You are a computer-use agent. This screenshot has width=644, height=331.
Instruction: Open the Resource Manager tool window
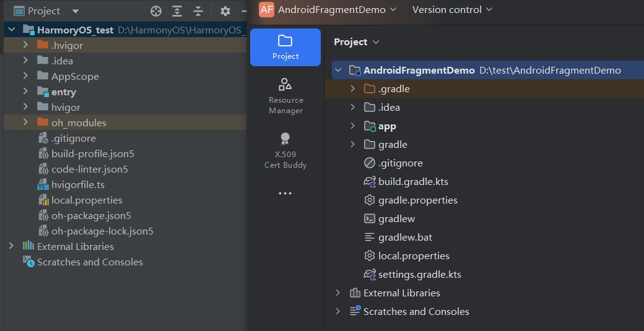click(285, 96)
